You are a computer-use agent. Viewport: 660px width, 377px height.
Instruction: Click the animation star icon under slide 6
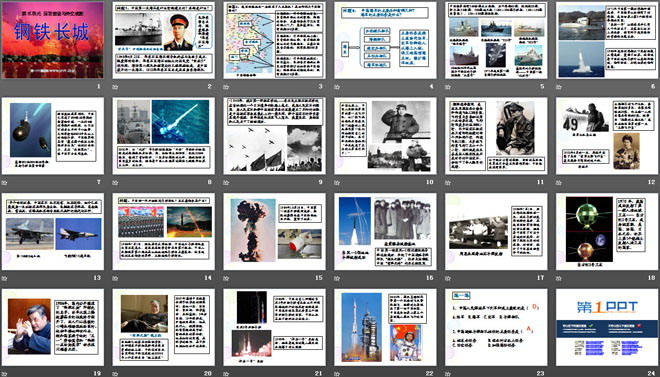tap(559, 87)
